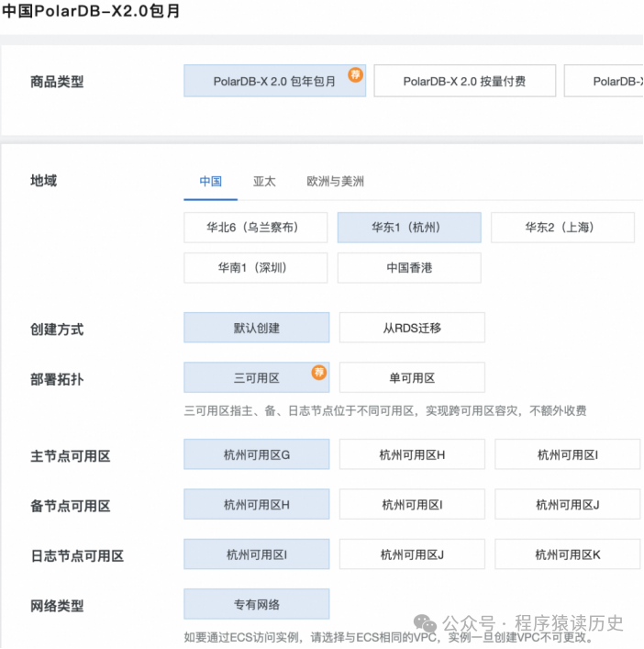Set 日志节点可用区 to 杭州可用区I
Viewport: 644px width, 649px height.
pos(257,554)
